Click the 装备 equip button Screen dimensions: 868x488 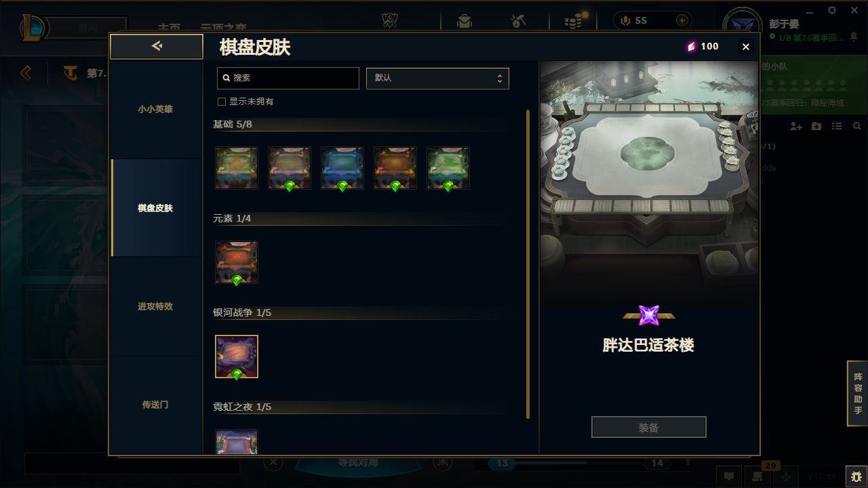(x=649, y=428)
